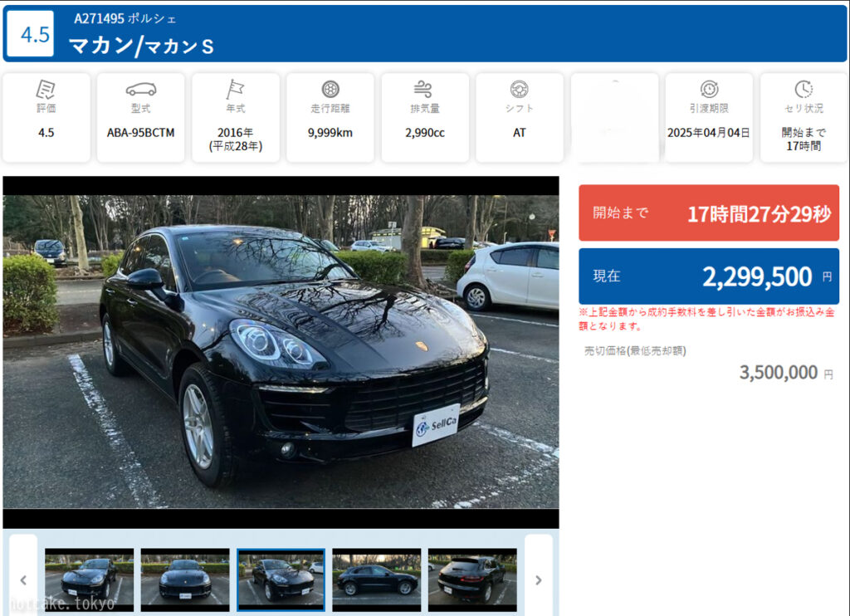Click the auction status '開始まで 17時間'
850x616 pixels.
pyautogui.click(x=804, y=139)
